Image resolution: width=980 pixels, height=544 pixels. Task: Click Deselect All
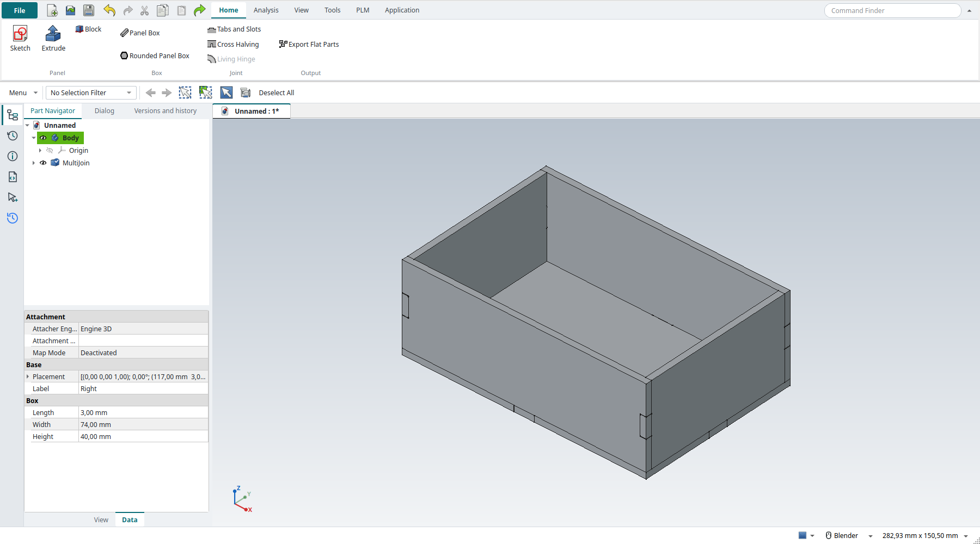pos(276,93)
